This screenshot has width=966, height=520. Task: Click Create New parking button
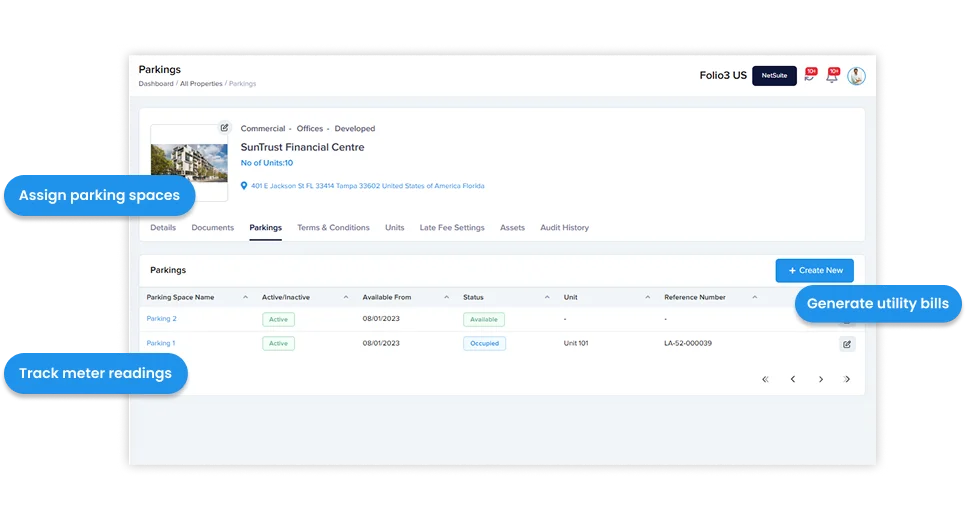point(814,270)
